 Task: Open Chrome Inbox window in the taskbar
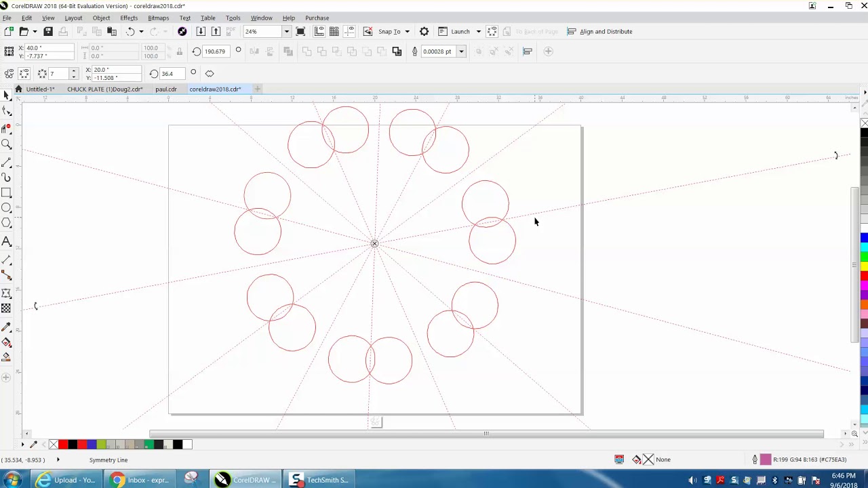point(141,480)
